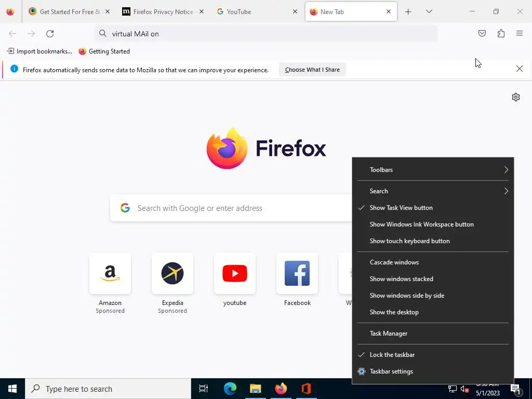The image size is (532, 399).
Task: Select Cascade windows
Action: tap(433, 262)
